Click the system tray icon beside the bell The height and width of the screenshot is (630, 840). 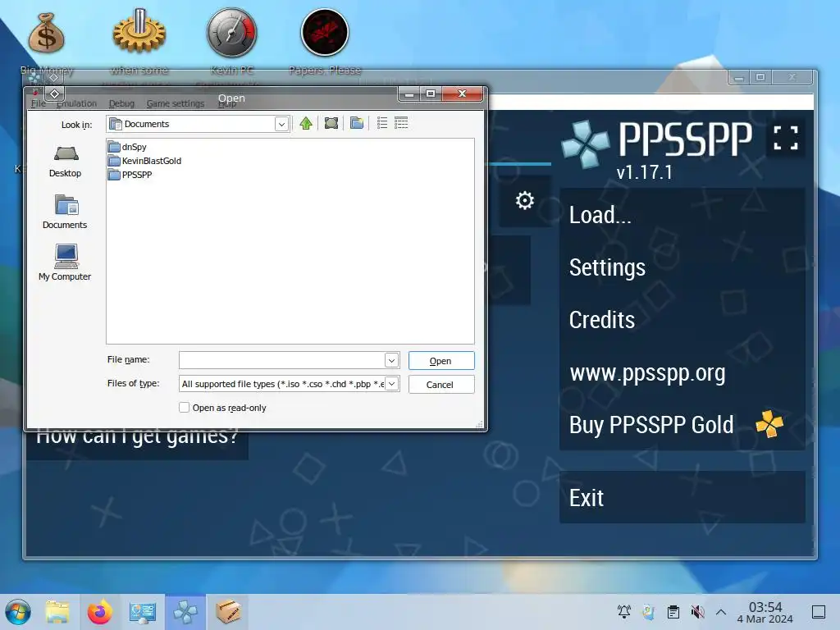coord(648,612)
